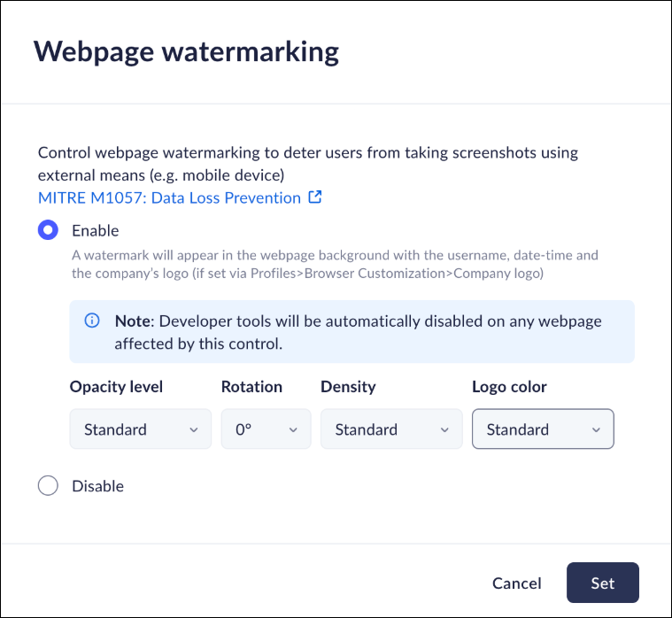The image size is (672, 618).
Task: Open the Rotation dropdown showing 0°
Action: (x=266, y=429)
